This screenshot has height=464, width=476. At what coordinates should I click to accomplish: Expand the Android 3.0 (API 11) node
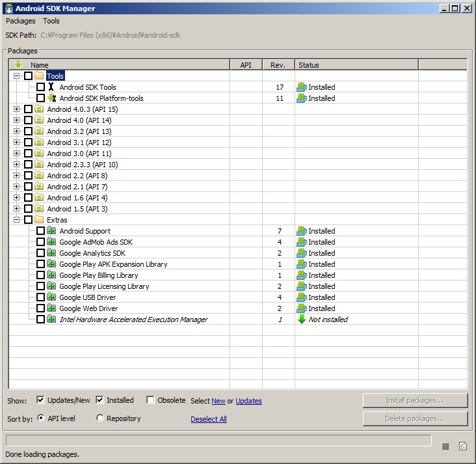click(x=16, y=153)
